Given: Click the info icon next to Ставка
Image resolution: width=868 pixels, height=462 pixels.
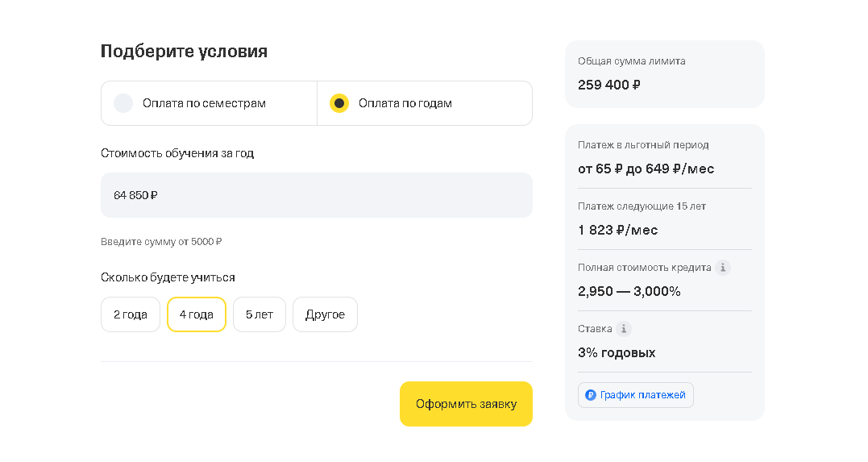Looking at the screenshot, I should tap(624, 329).
